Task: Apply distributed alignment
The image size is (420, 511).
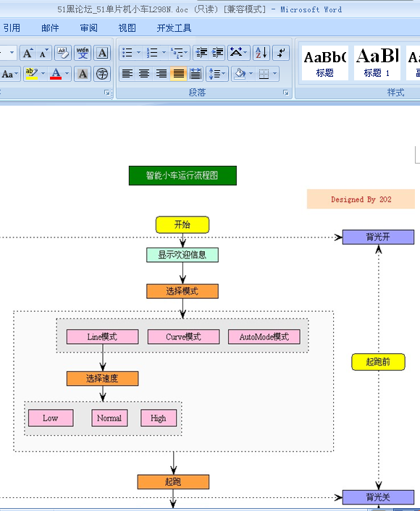Action: 196,74
